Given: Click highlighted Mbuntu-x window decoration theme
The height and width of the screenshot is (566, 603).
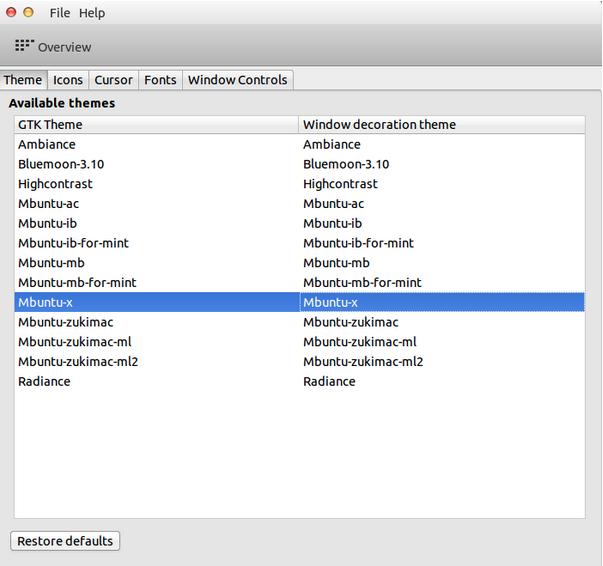Looking at the screenshot, I should point(442,302).
